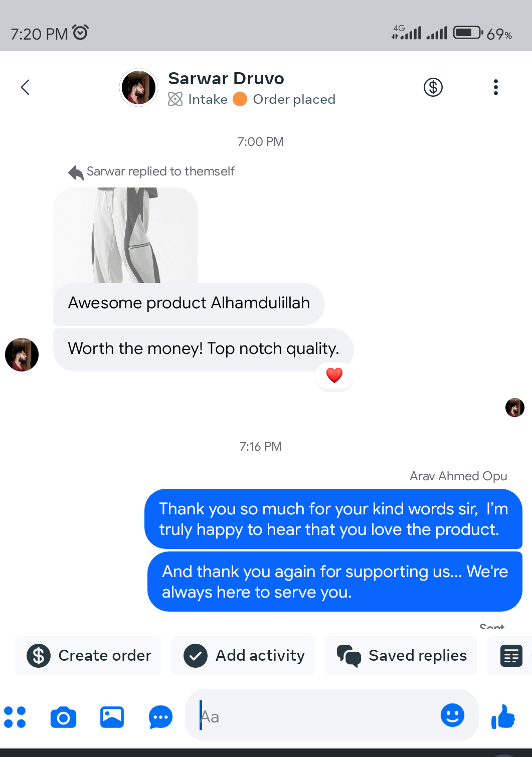Tap the list form icon beside Saved replies
This screenshot has height=757, width=532.
(x=511, y=656)
